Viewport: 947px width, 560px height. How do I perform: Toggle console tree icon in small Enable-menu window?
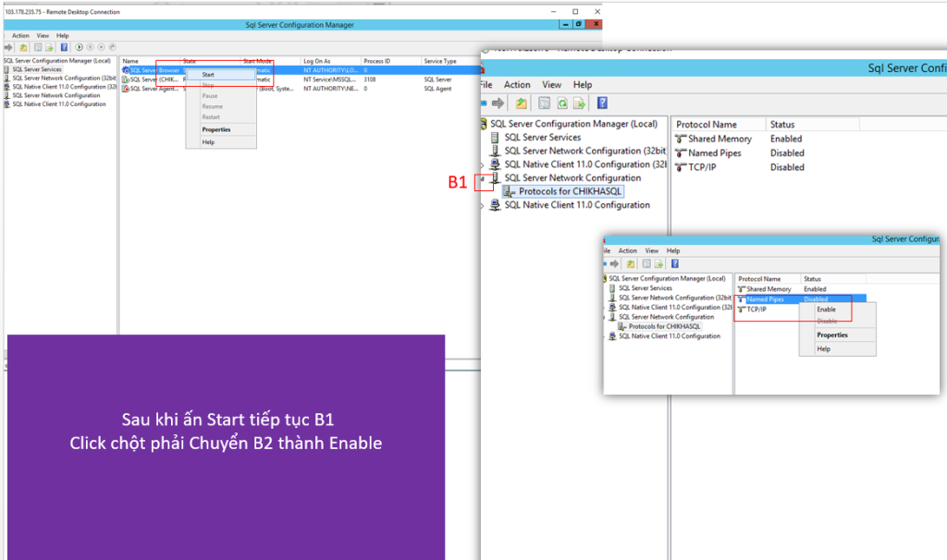[x=646, y=263]
